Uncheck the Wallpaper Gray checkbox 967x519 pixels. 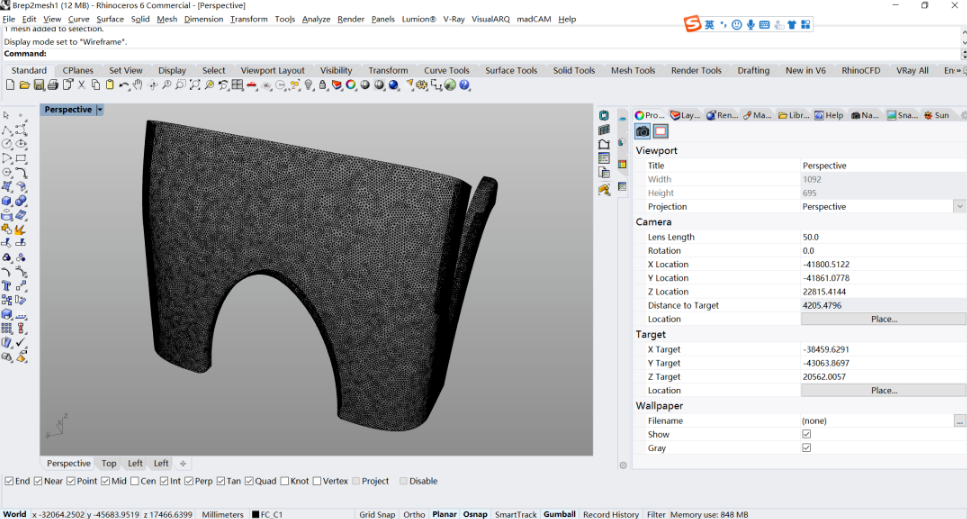(x=807, y=447)
